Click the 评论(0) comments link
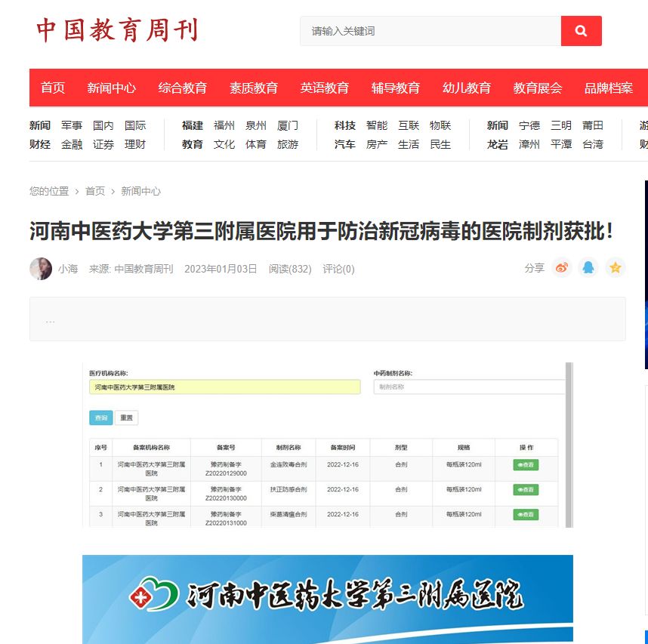 coord(338,269)
